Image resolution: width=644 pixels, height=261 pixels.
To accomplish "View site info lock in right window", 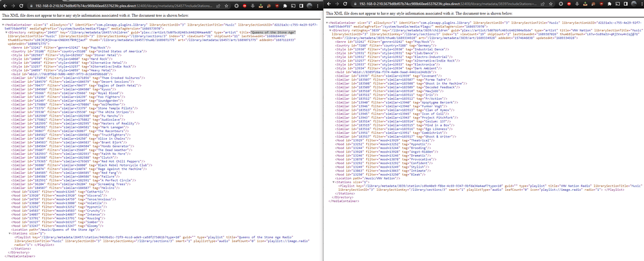I will tap(355, 3).
